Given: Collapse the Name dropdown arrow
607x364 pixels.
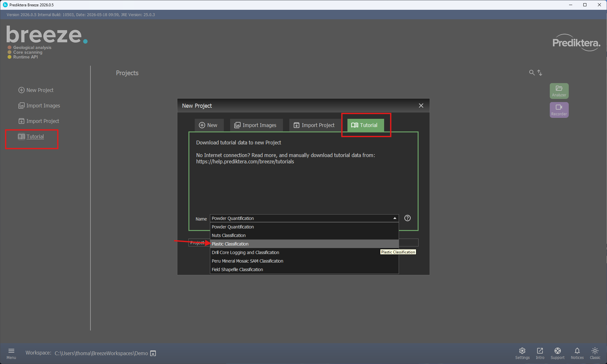Looking at the screenshot, I should click(395, 218).
